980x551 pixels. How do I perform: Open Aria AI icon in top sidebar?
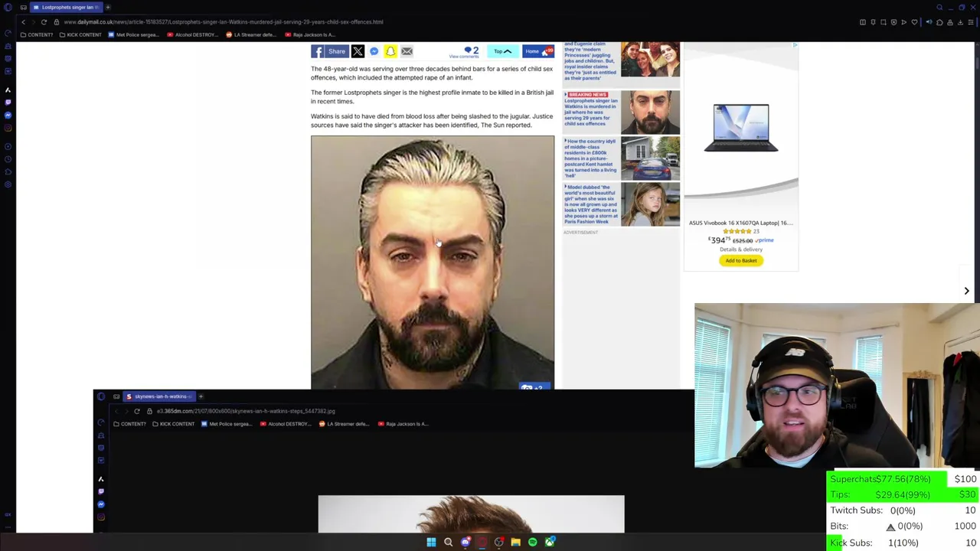pos(8,90)
